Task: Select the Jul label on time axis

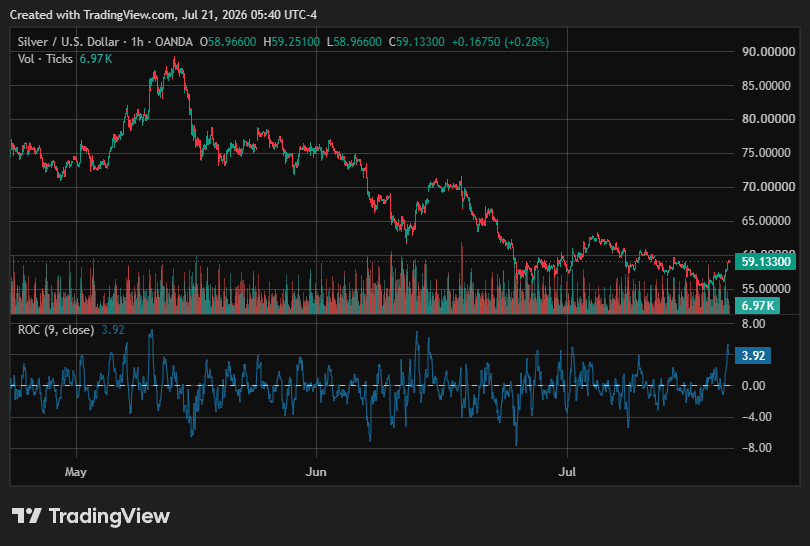Action: [567, 472]
